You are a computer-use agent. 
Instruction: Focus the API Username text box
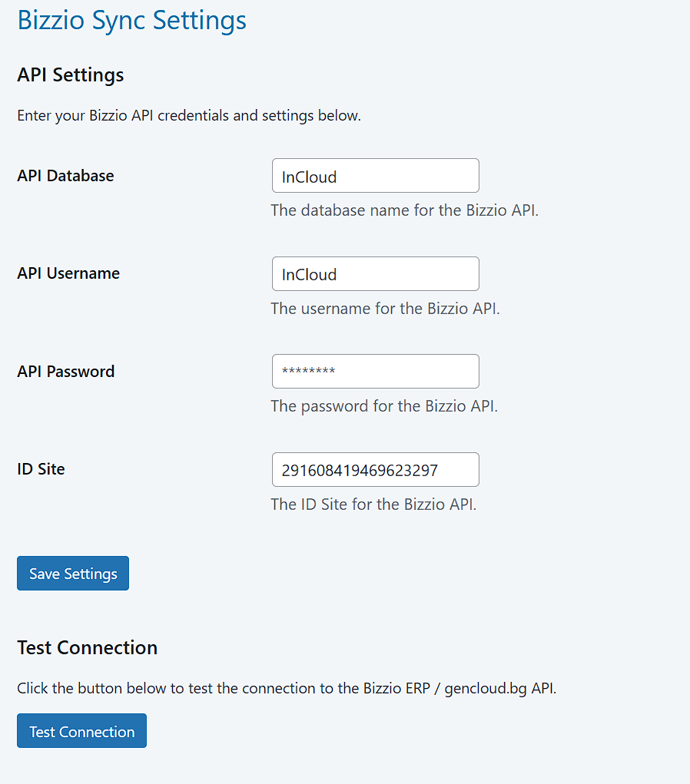[x=375, y=274]
